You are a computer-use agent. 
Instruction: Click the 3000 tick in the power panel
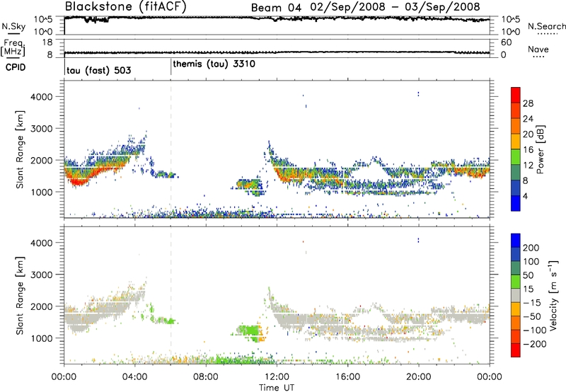(42, 129)
